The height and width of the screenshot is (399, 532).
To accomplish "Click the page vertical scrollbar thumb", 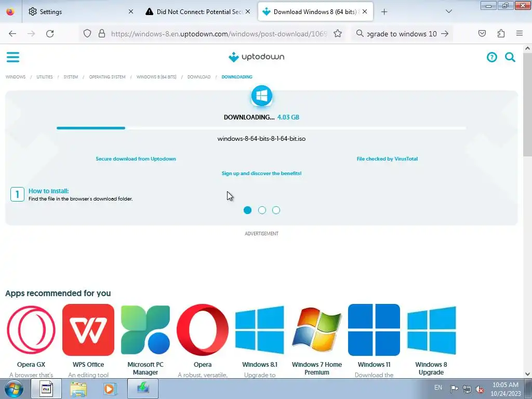I will pyautogui.click(x=528, y=105).
